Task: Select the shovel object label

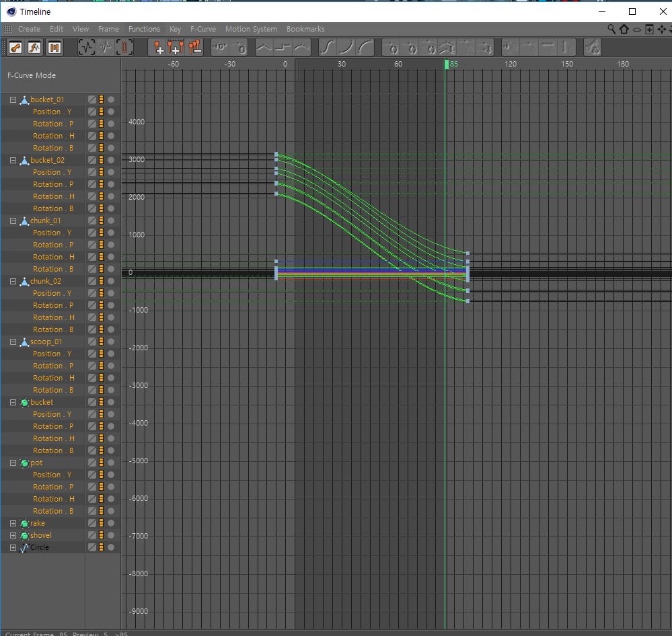Action: (x=41, y=535)
